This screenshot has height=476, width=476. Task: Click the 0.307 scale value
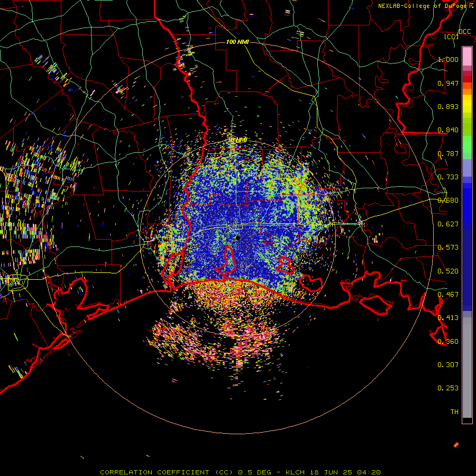click(448, 365)
